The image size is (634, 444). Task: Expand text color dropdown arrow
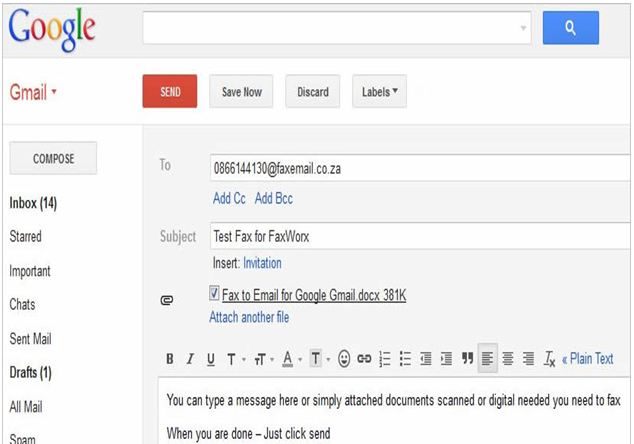click(x=300, y=359)
